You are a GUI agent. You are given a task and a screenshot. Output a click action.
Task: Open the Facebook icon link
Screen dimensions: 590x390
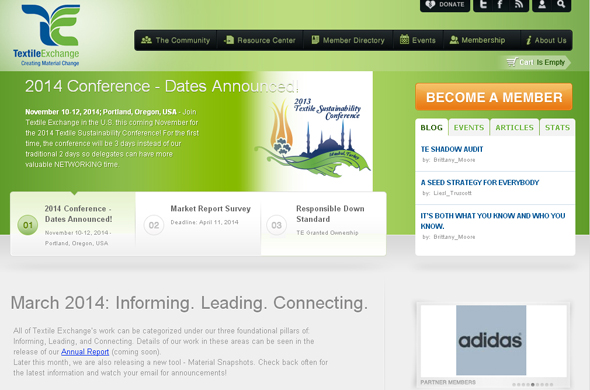click(x=500, y=5)
